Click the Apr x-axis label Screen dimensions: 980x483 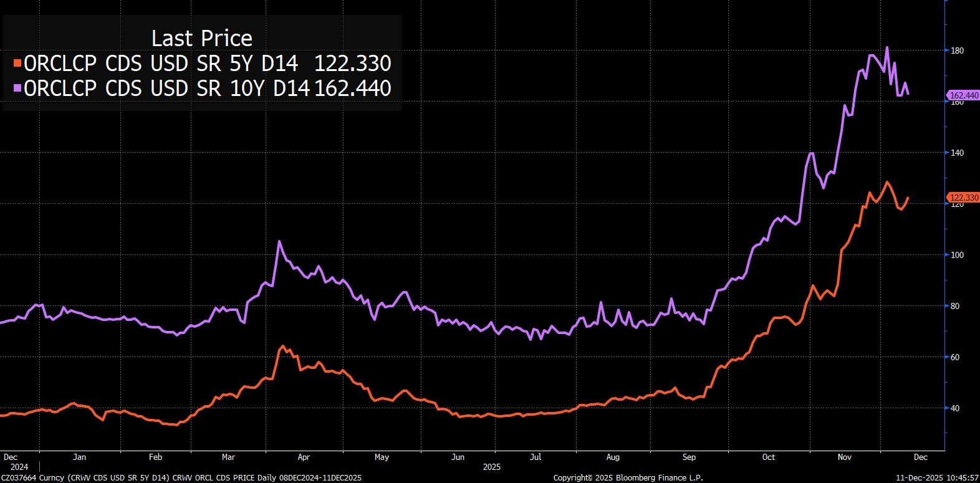tap(304, 457)
